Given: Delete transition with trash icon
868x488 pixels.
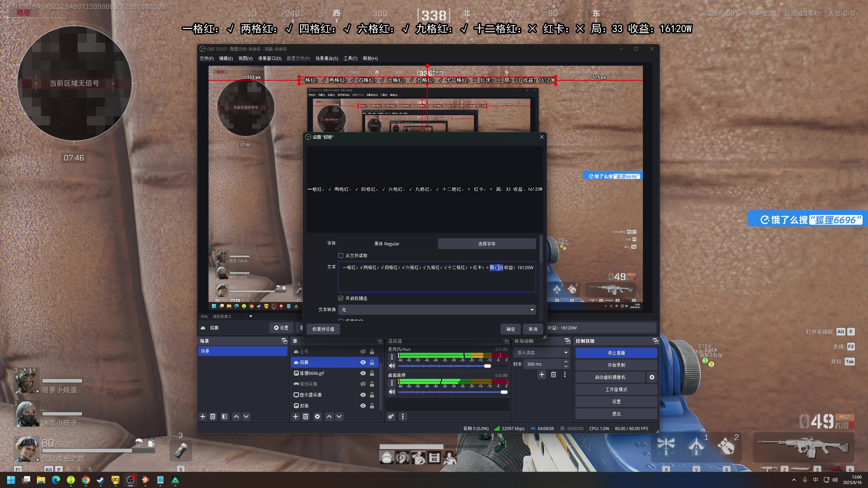Looking at the screenshot, I should click(553, 374).
